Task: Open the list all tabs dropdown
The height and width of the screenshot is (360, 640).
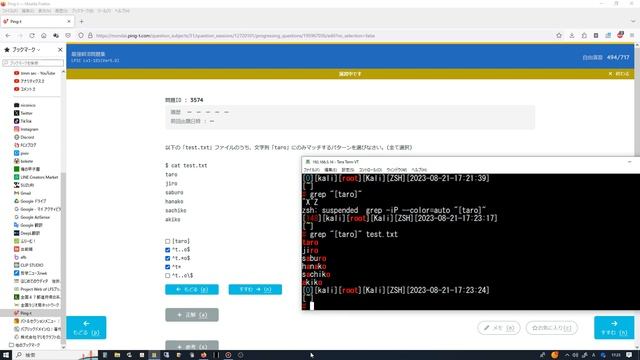Action: pyautogui.click(x=633, y=21)
